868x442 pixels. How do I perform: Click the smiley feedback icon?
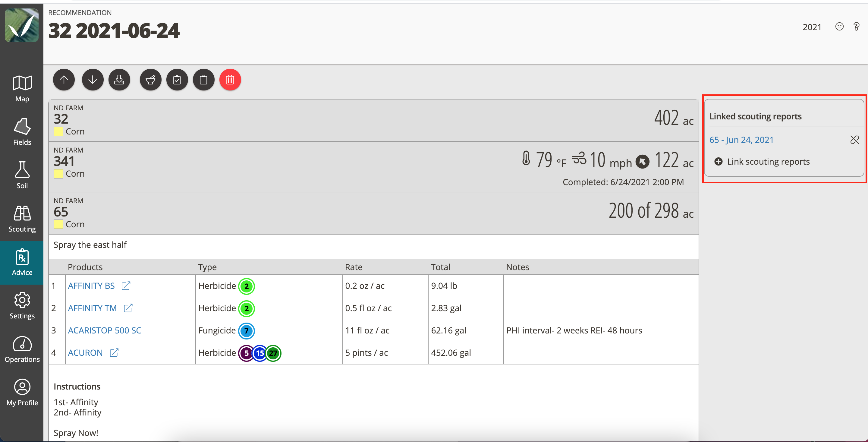coord(839,27)
